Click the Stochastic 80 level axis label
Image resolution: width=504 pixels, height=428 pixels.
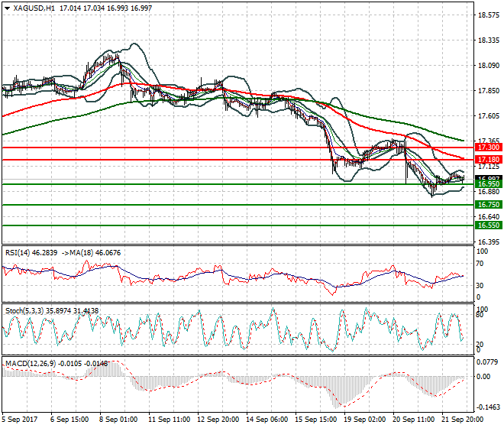(480, 315)
